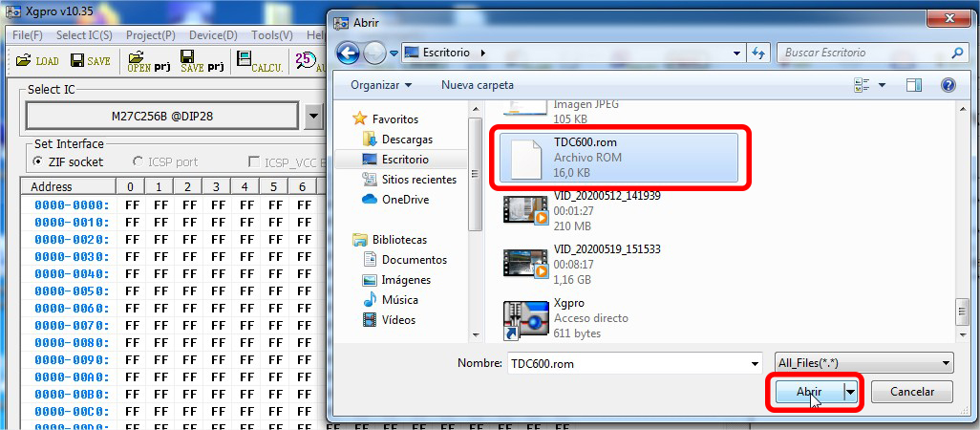Expand the Select IC dropdown arrow

point(314,117)
